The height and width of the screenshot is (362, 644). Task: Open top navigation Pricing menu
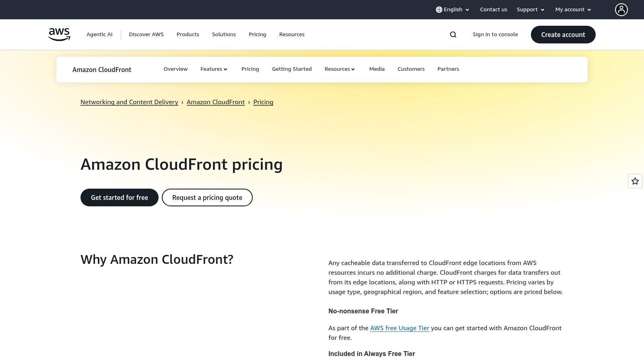click(x=257, y=35)
